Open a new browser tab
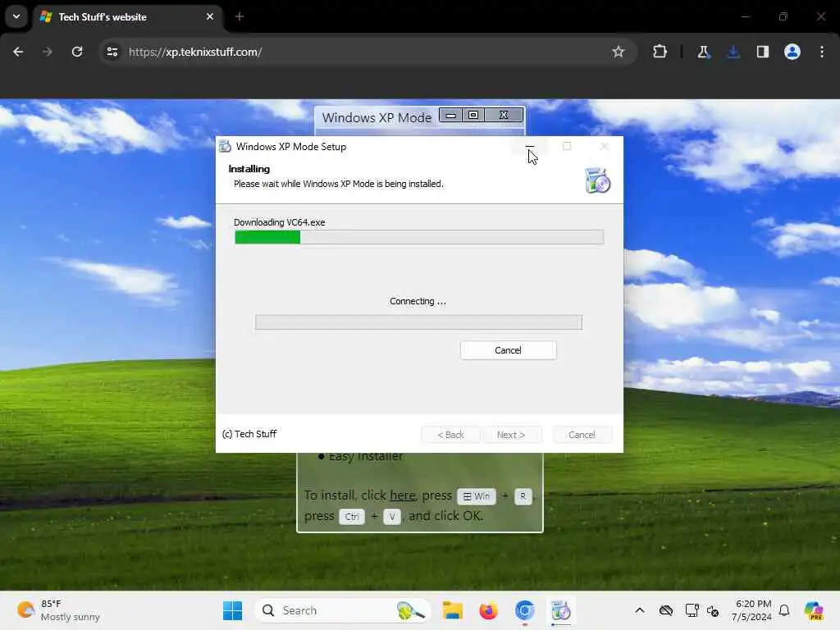 pyautogui.click(x=240, y=16)
